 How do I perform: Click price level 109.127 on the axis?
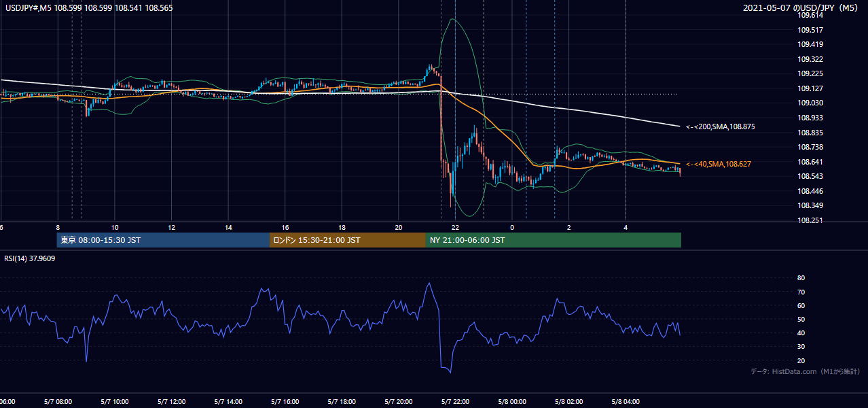(x=810, y=88)
